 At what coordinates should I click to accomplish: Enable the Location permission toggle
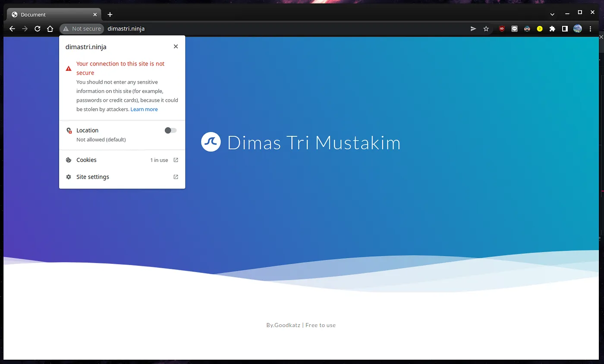pos(170,131)
